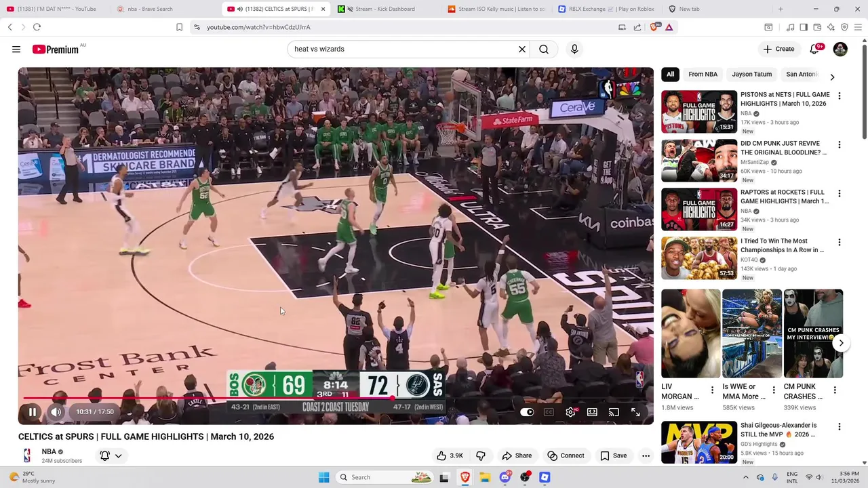Save the video to a playlist
Viewport: 868px width, 488px height.
click(613, 455)
